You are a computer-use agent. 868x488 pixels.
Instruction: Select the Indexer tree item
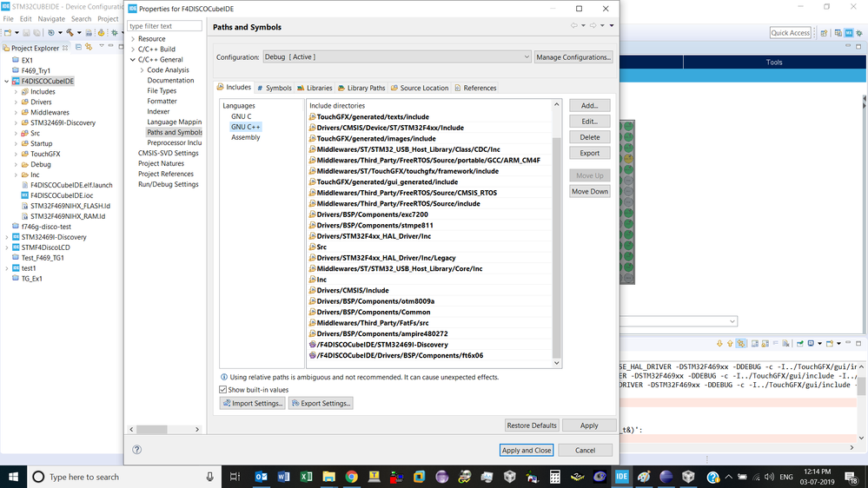(158, 111)
